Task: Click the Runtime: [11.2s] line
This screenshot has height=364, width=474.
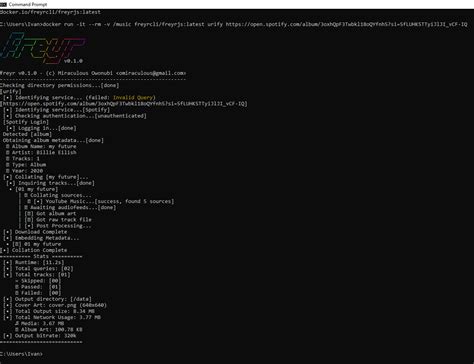Action: 34,262
